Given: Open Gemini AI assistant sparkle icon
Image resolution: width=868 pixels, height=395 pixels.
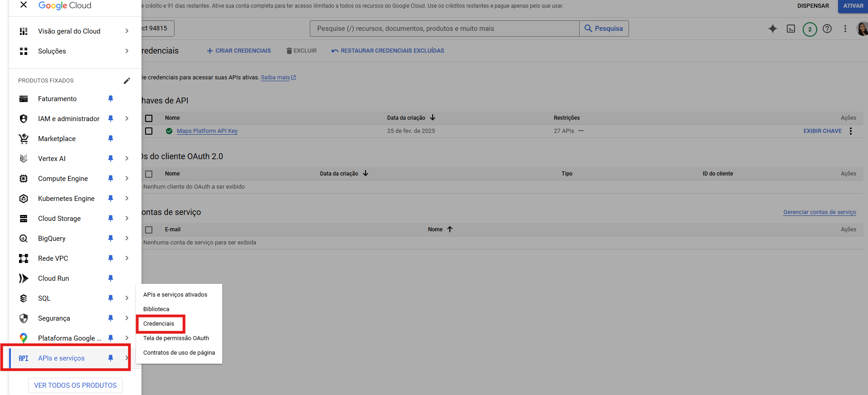Looking at the screenshot, I should tap(773, 29).
